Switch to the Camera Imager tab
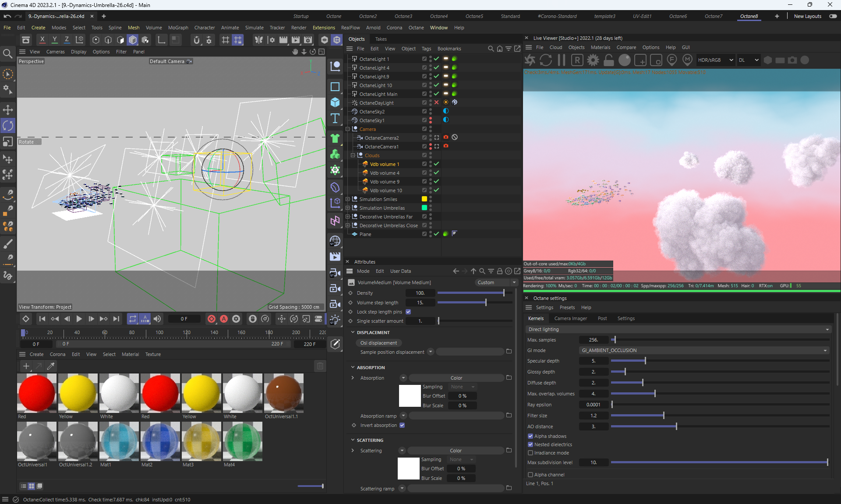The width and height of the screenshot is (841, 504). tap(570, 318)
